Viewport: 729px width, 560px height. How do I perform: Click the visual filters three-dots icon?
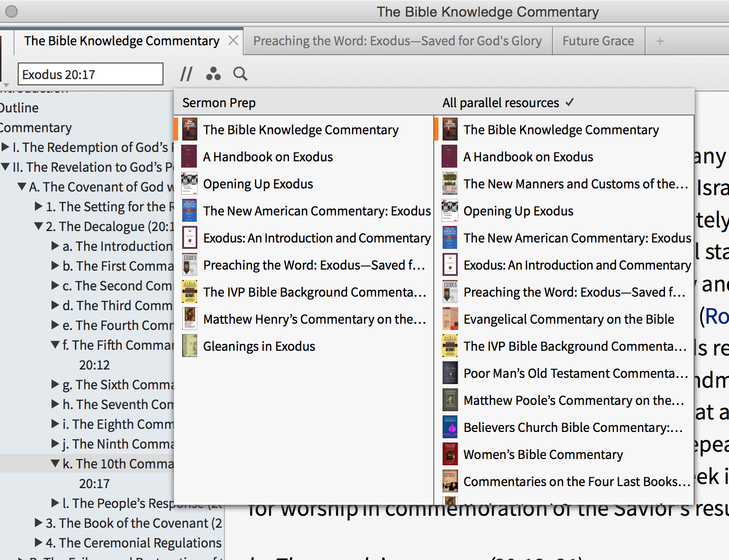pos(213,74)
